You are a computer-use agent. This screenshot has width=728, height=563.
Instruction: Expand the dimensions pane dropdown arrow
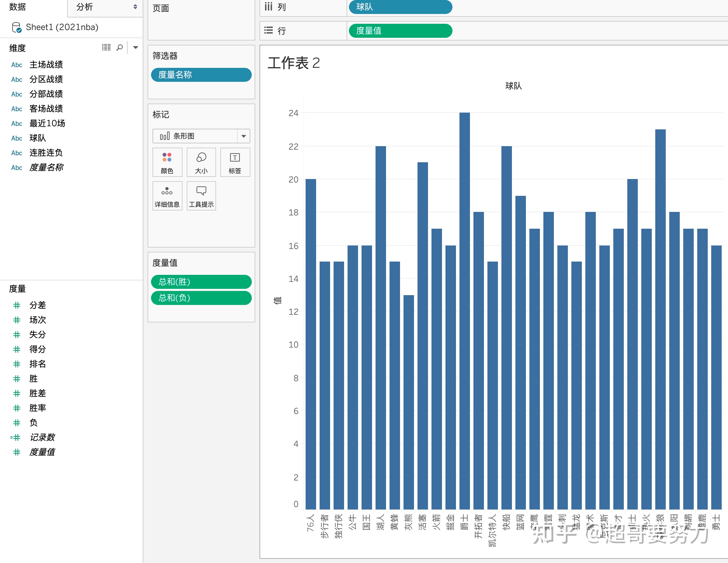(136, 47)
